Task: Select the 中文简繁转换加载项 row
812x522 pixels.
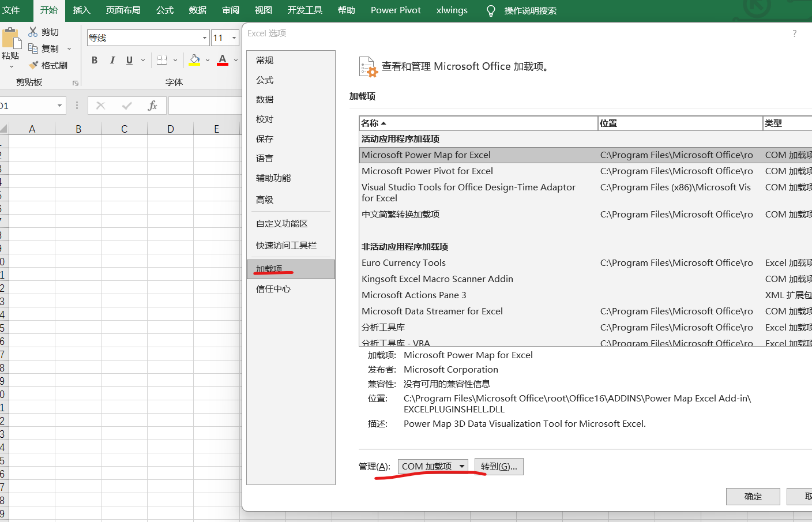Action: coord(585,215)
